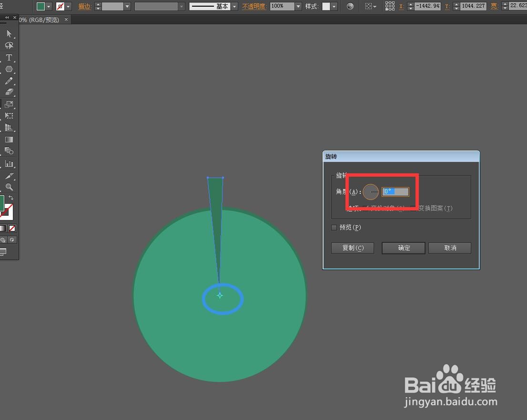Select the Type tool
The width and height of the screenshot is (527, 420).
coord(9,58)
